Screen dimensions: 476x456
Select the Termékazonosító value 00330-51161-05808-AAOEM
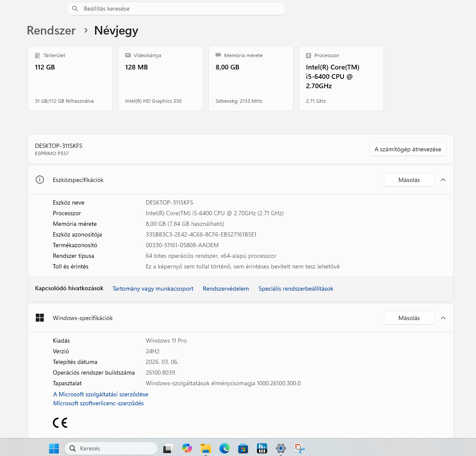point(182,245)
